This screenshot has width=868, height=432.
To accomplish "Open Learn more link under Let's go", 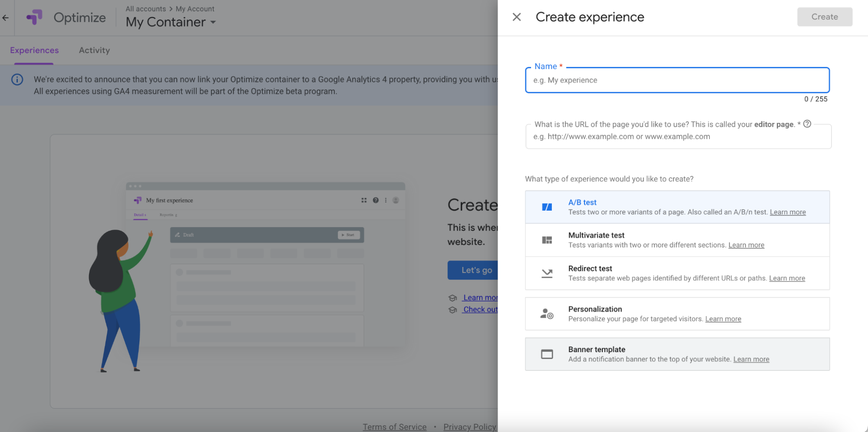I will click(480, 298).
